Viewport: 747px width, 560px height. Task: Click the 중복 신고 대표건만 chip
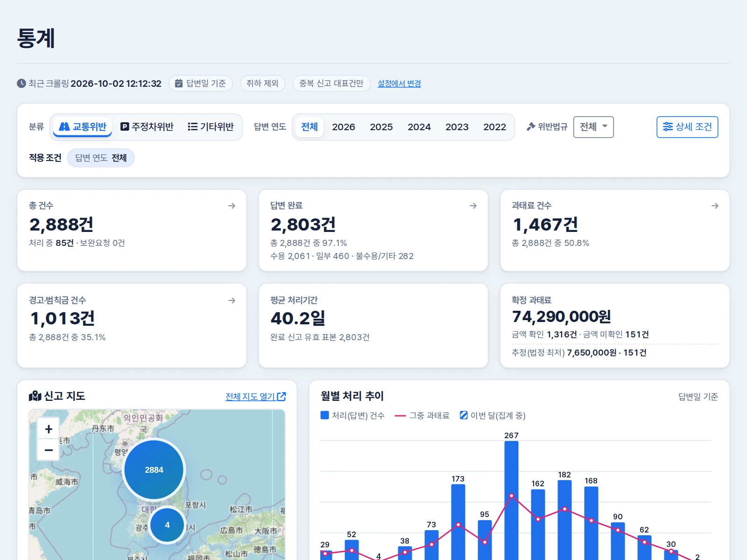[331, 84]
